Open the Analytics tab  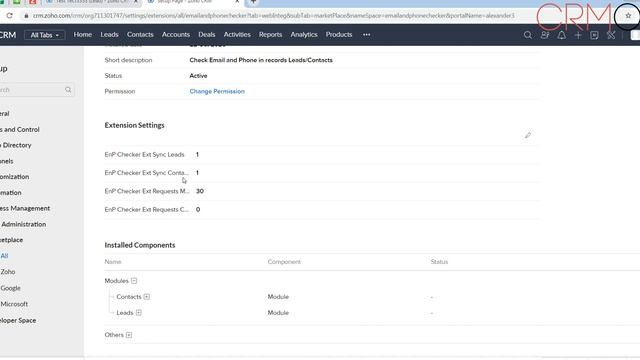click(x=304, y=35)
